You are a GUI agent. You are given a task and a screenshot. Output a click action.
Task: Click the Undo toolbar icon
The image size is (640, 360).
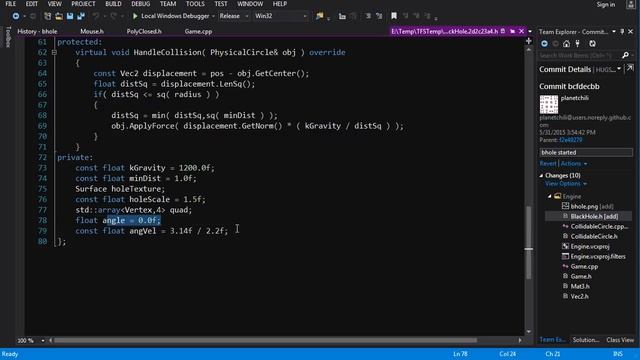click(96, 16)
